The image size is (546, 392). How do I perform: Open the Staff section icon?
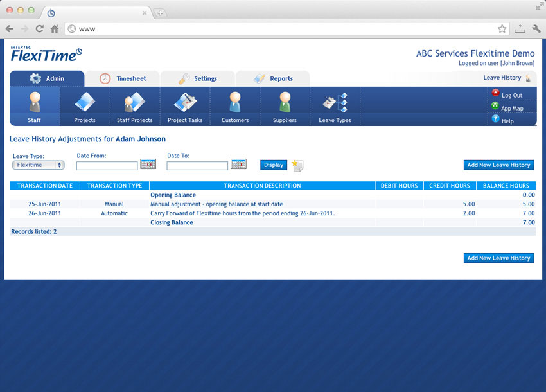(35, 105)
